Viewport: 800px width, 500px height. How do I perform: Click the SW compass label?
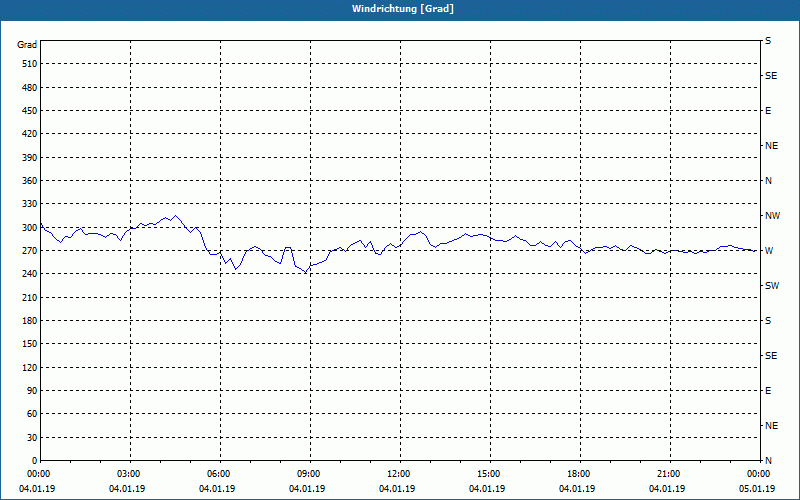coord(772,286)
